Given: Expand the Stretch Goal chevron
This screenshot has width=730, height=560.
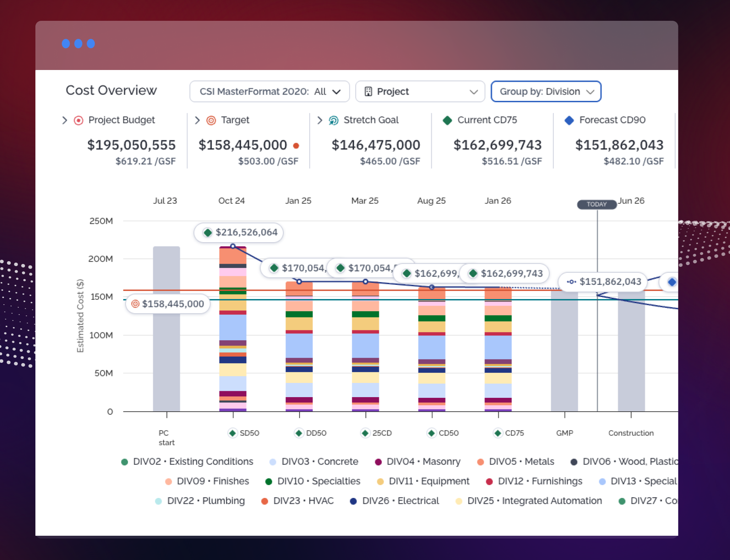Looking at the screenshot, I should 320,120.
